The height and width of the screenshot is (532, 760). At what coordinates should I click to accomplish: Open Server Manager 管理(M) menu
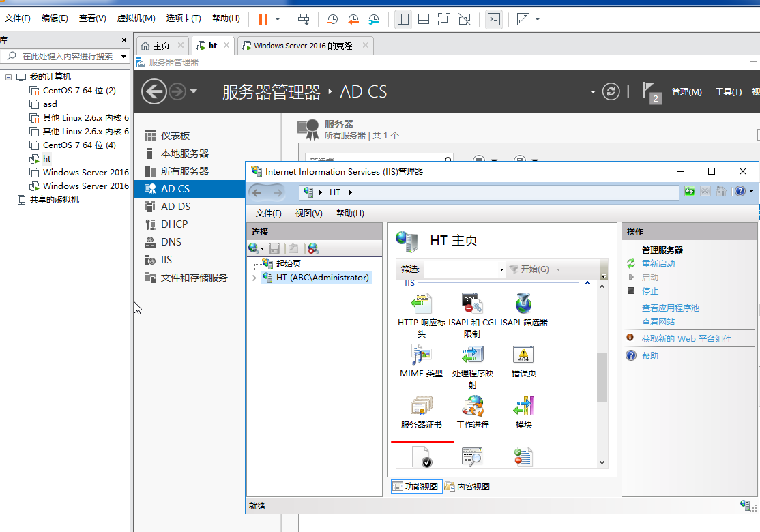(686, 91)
